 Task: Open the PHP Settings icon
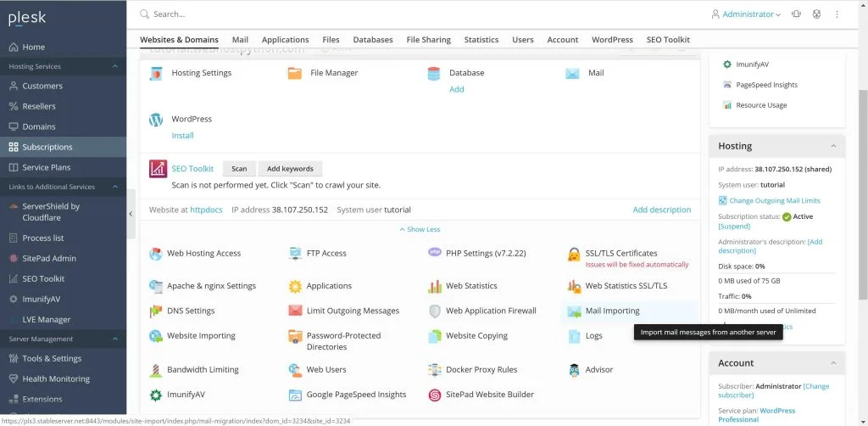(x=435, y=253)
